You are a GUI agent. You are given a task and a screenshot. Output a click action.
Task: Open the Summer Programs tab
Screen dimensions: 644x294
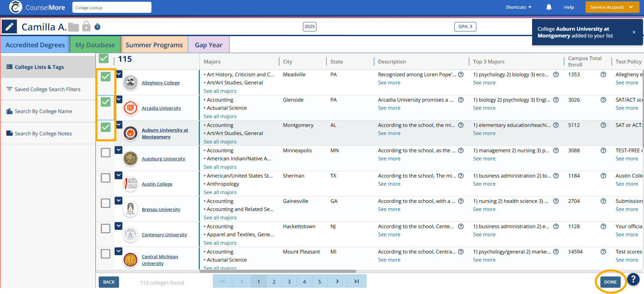tap(154, 45)
